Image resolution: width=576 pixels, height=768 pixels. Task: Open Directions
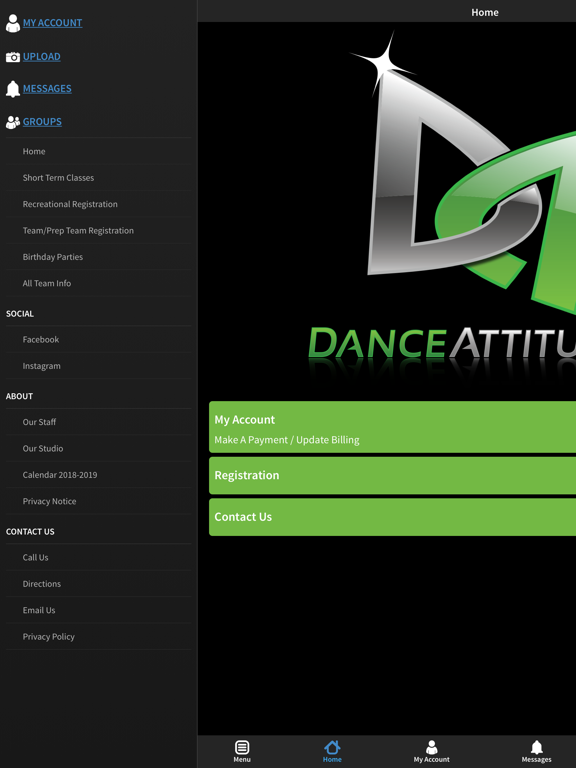pos(98,584)
